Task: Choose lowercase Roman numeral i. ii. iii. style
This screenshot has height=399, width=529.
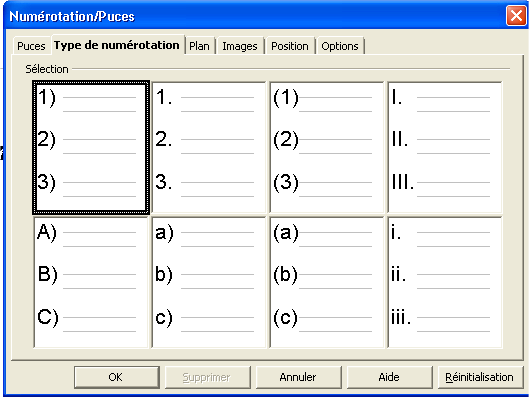Action: click(x=445, y=282)
